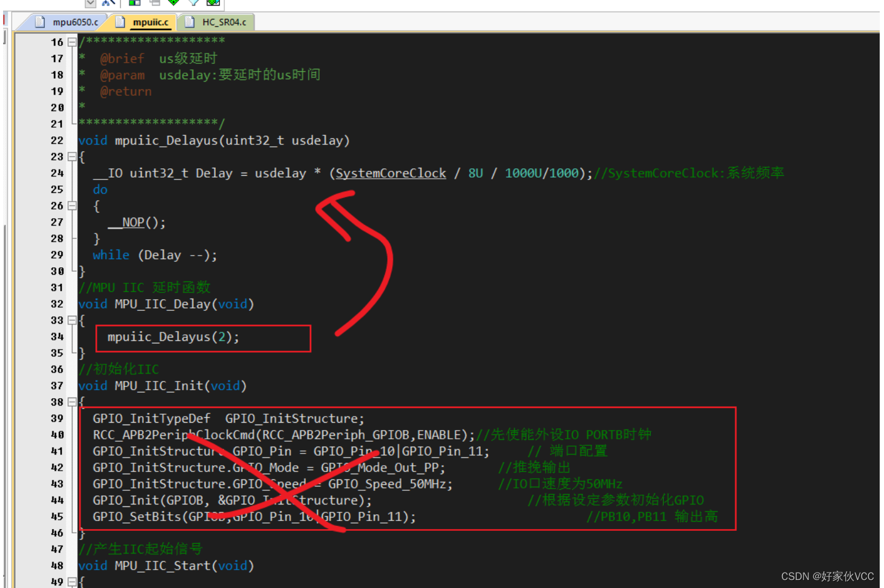The image size is (884, 588).
Task: Click the __NOP() call on line 27
Action: pos(136,222)
